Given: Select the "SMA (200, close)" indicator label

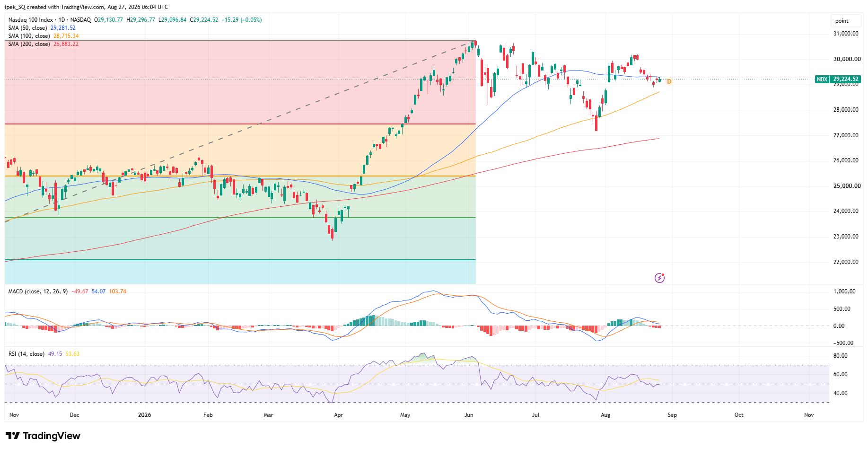Looking at the screenshot, I should tap(29, 44).
